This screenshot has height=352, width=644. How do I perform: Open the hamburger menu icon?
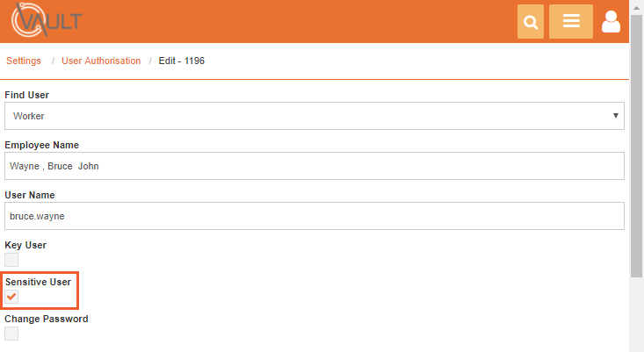click(571, 22)
